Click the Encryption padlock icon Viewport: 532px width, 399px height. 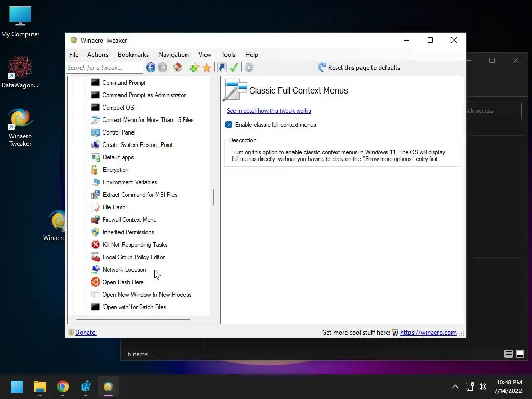tap(95, 170)
